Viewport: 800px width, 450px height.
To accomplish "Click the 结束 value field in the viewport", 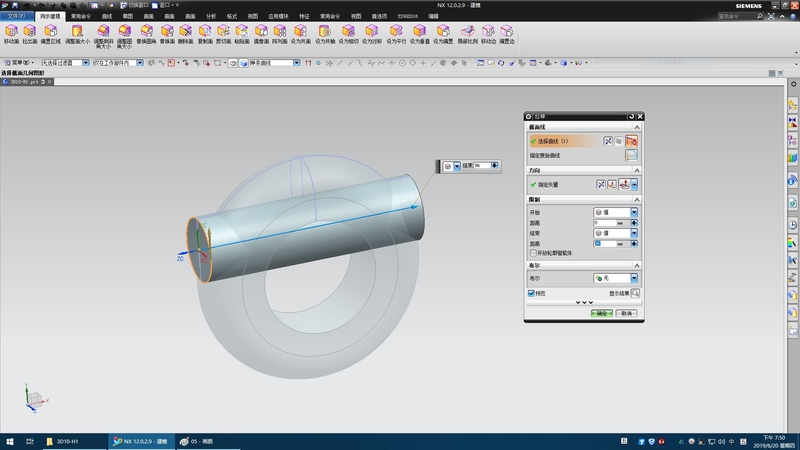I will (482, 165).
